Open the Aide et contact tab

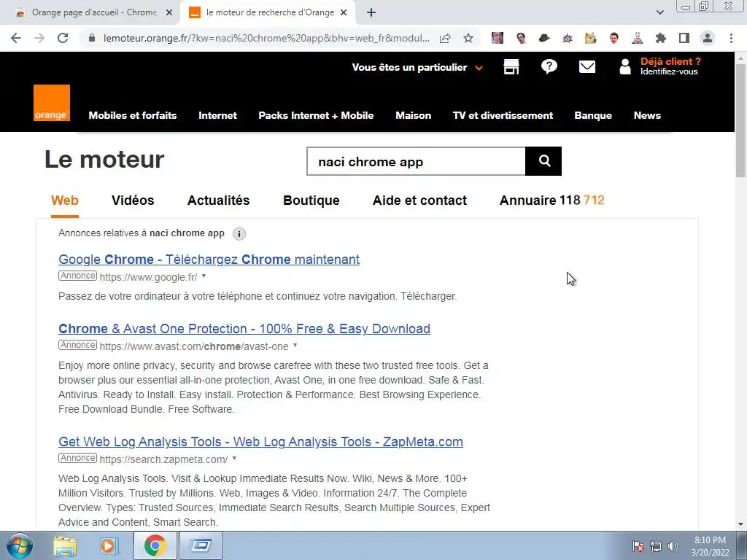pos(419,201)
